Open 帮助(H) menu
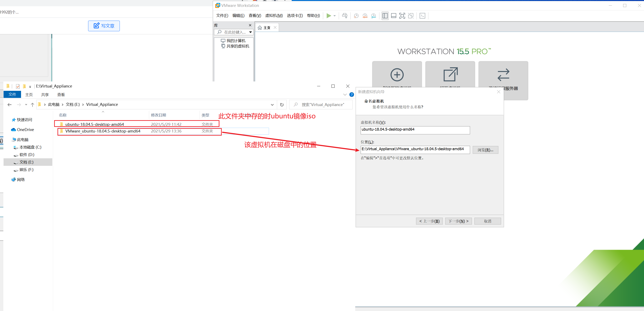Image resolution: width=644 pixels, height=311 pixels. 313,15
